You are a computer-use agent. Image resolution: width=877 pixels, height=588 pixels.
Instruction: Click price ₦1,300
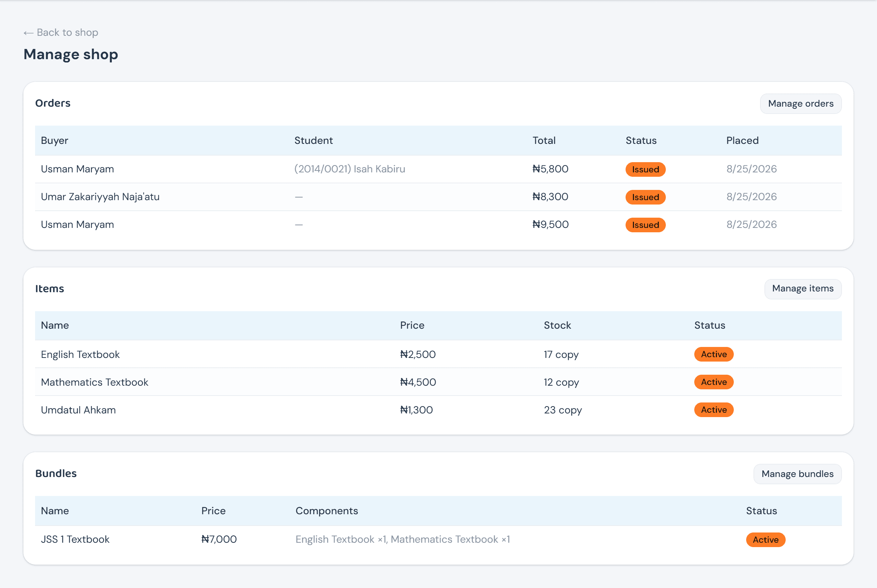point(416,409)
